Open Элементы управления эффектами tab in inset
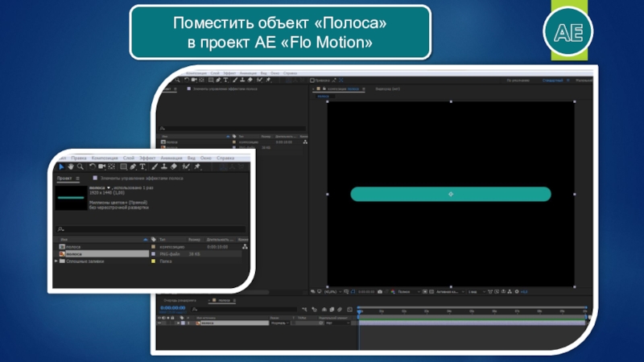Viewport: 644px width, 362px height. click(x=142, y=178)
